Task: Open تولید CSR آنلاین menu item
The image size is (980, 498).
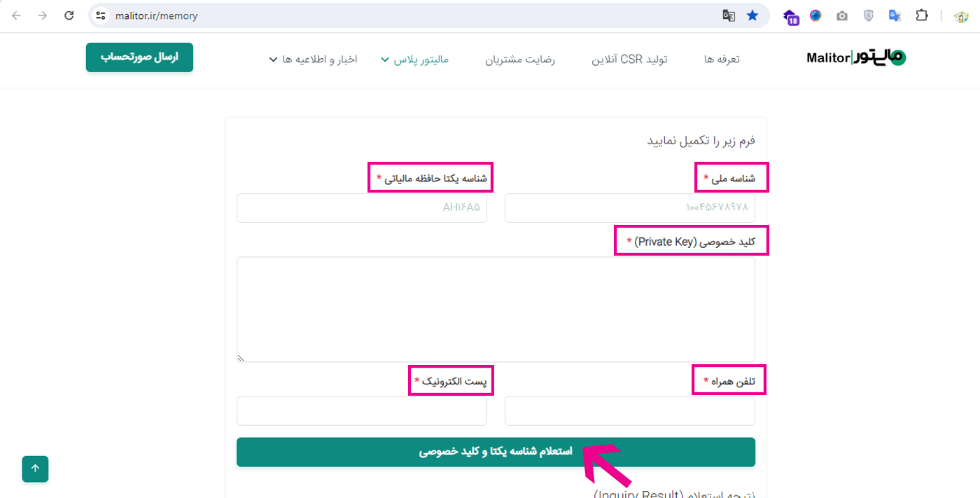Action: click(629, 60)
